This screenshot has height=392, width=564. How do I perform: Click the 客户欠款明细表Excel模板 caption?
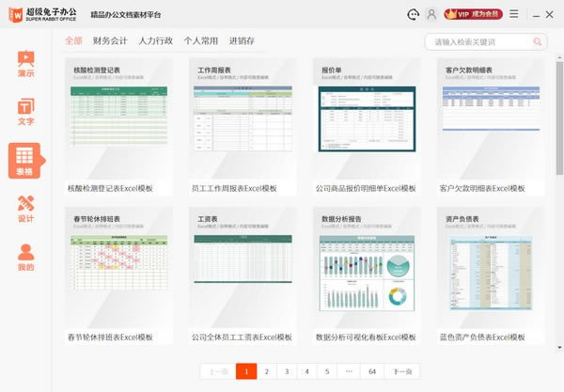[x=482, y=188]
